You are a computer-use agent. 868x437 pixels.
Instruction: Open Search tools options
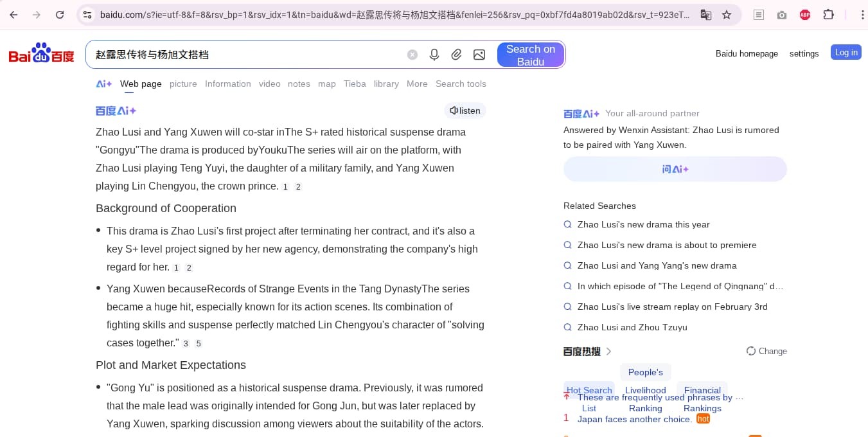click(x=461, y=84)
